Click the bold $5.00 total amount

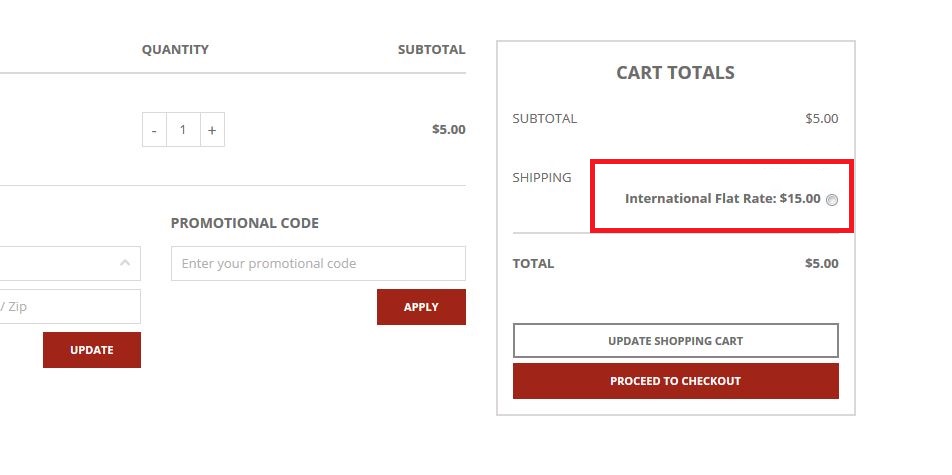coord(821,264)
